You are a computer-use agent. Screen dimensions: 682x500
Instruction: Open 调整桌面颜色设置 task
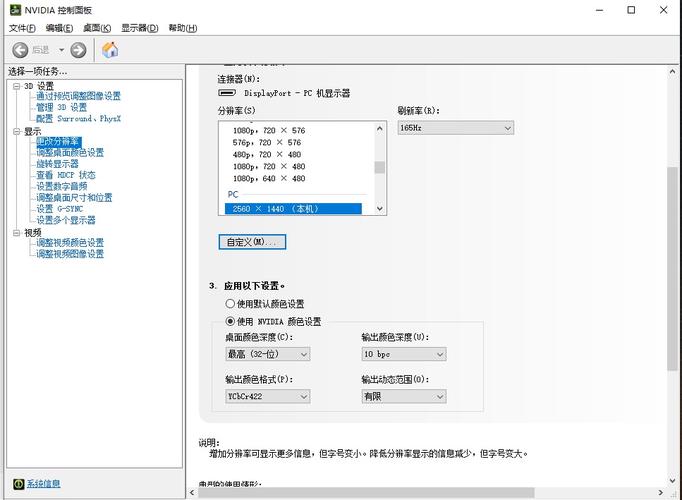[70, 153]
